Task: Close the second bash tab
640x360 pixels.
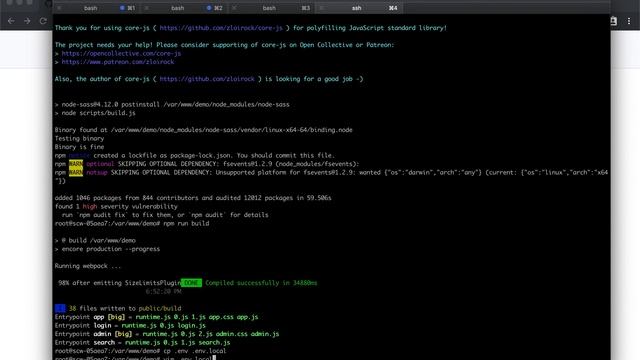Action: pos(147,8)
